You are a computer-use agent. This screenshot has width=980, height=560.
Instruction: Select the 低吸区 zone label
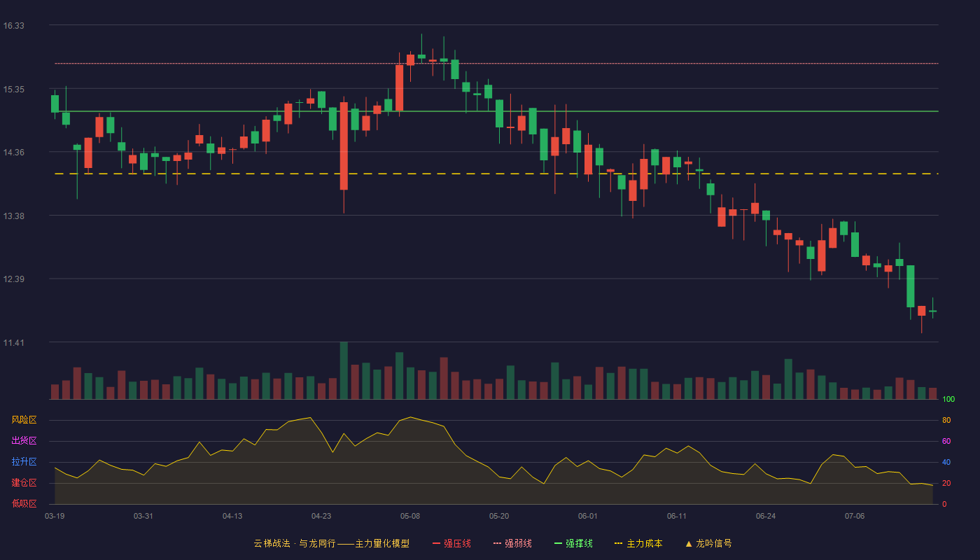[x=24, y=503]
